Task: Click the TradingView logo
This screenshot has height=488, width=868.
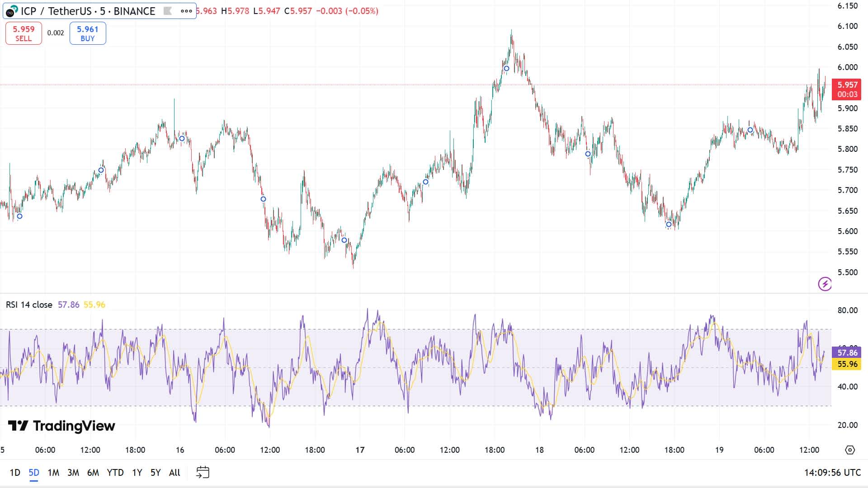Action: tap(61, 426)
